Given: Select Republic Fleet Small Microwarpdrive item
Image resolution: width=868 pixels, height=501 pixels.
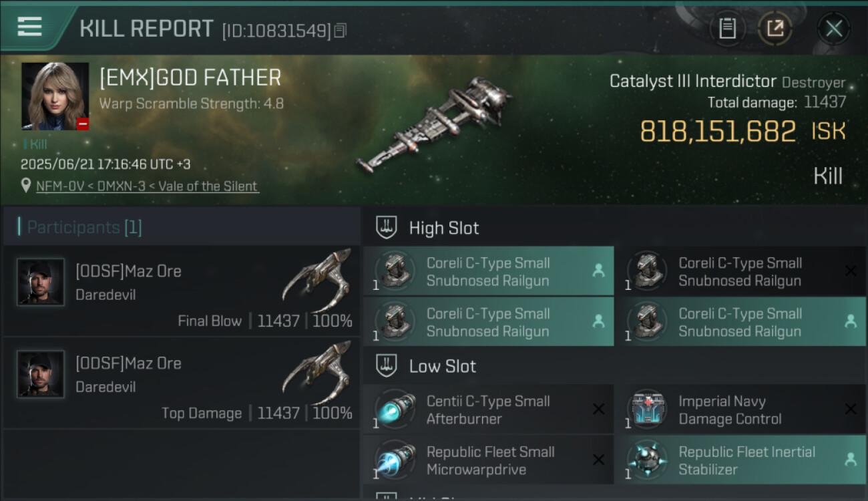Looking at the screenshot, I should click(488, 460).
